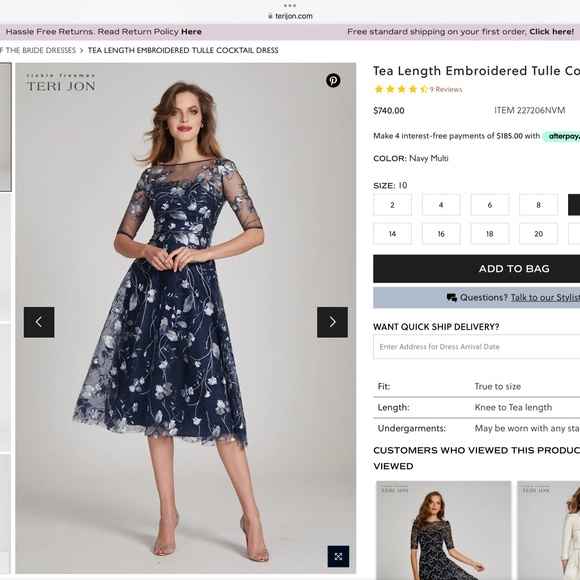Pick size 16

coord(441,233)
